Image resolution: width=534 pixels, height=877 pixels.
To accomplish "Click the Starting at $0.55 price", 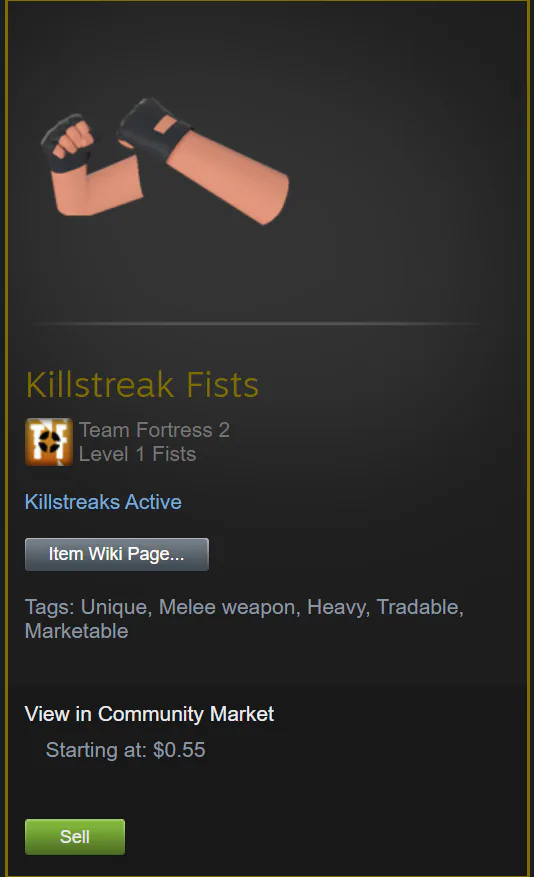I will 126,749.
